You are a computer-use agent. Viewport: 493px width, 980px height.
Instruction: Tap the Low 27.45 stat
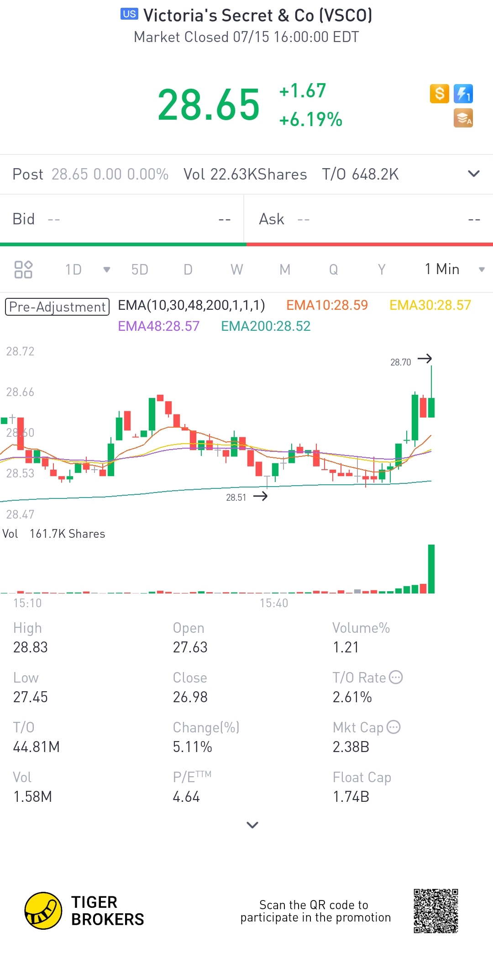31,688
